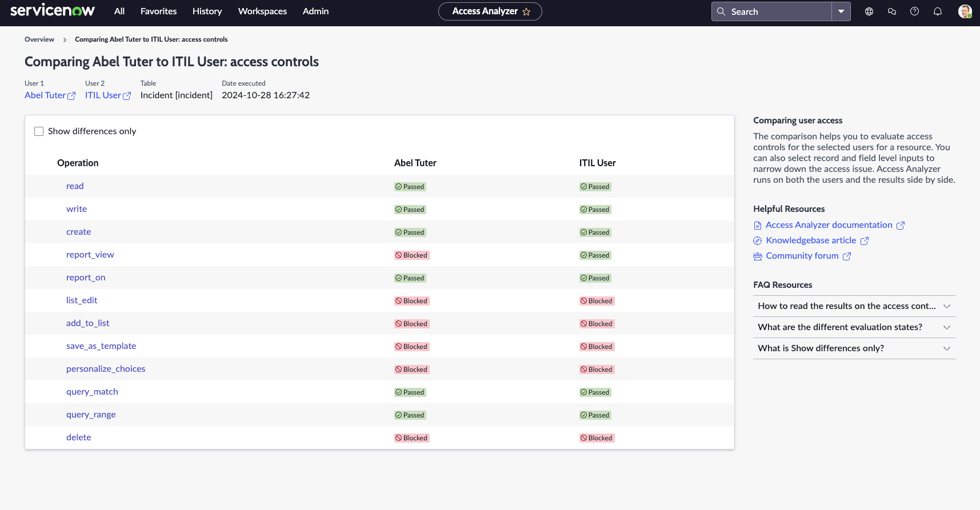Open the user profile avatar
This screenshot has width=980, height=510.
point(965,11)
